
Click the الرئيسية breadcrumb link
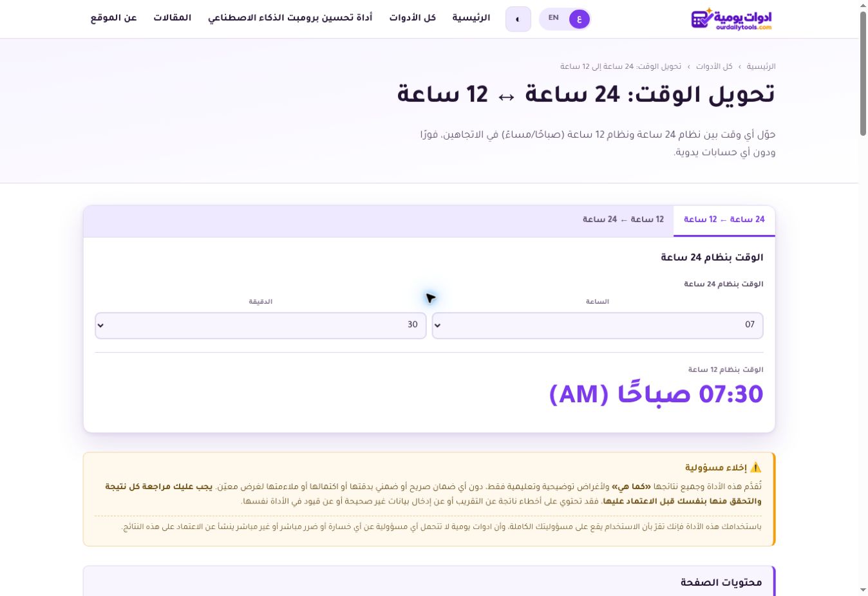click(x=761, y=66)
